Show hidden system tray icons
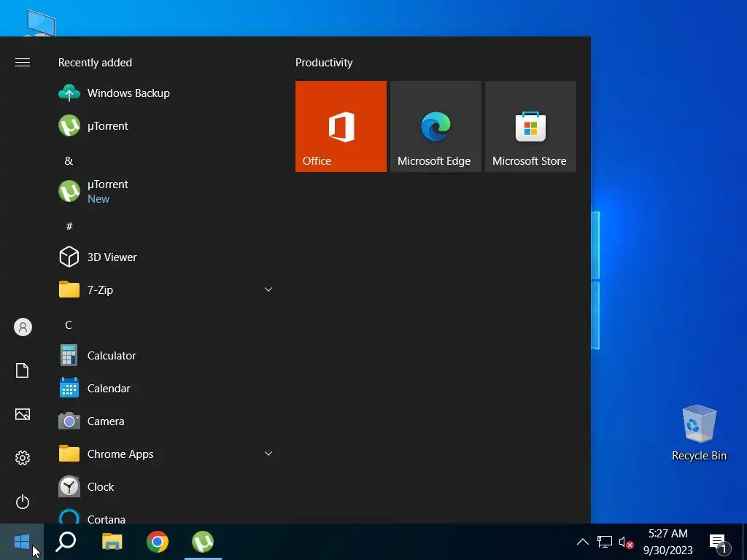This screenshot has height=560, width=747. [x=583, y=542]
